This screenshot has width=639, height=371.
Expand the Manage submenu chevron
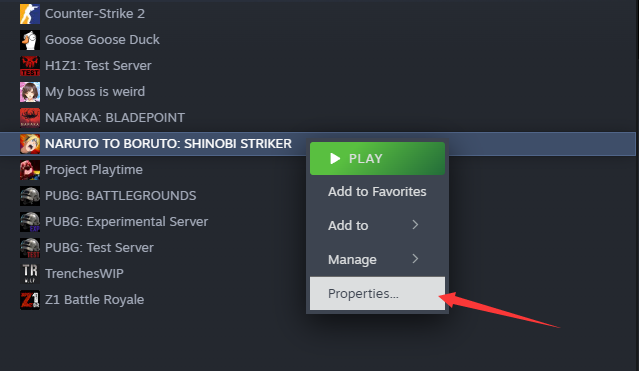415,258
